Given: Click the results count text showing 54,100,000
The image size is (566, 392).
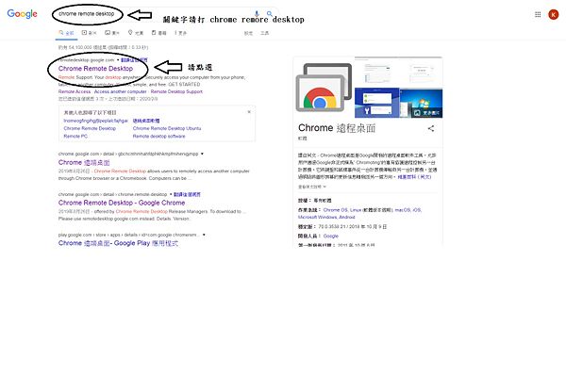Looking at the screenshot, I should 103,47.
